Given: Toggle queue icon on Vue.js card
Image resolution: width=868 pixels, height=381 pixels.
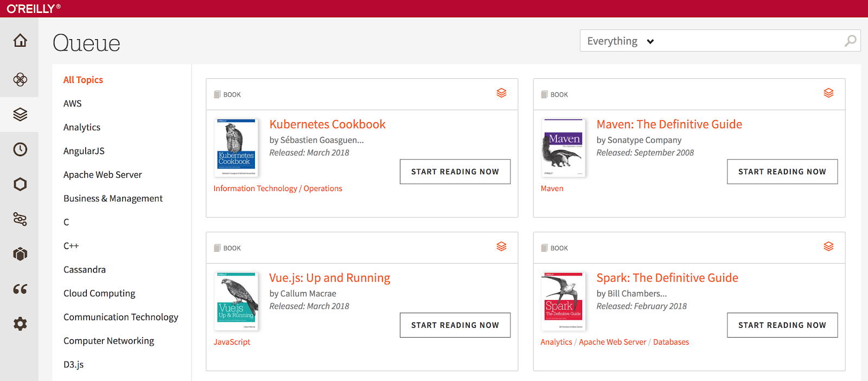Looking at the screenshot, I should 501,247.
